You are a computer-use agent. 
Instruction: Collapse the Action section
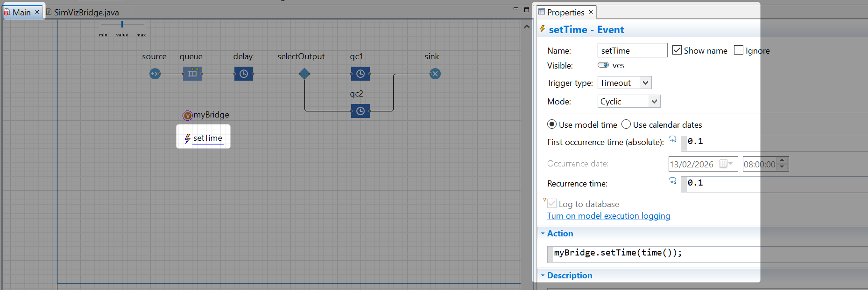(x=543, y=234)
